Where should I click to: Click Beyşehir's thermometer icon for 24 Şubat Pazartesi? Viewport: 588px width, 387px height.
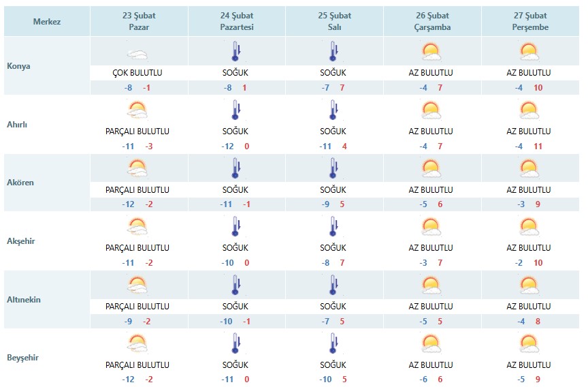click(236, 343)
